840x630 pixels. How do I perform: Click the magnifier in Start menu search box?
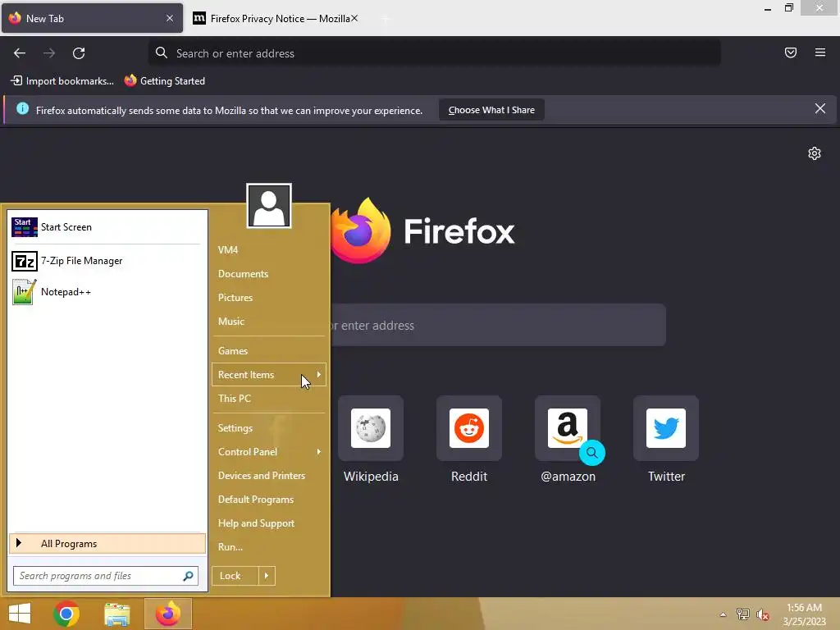188,576
